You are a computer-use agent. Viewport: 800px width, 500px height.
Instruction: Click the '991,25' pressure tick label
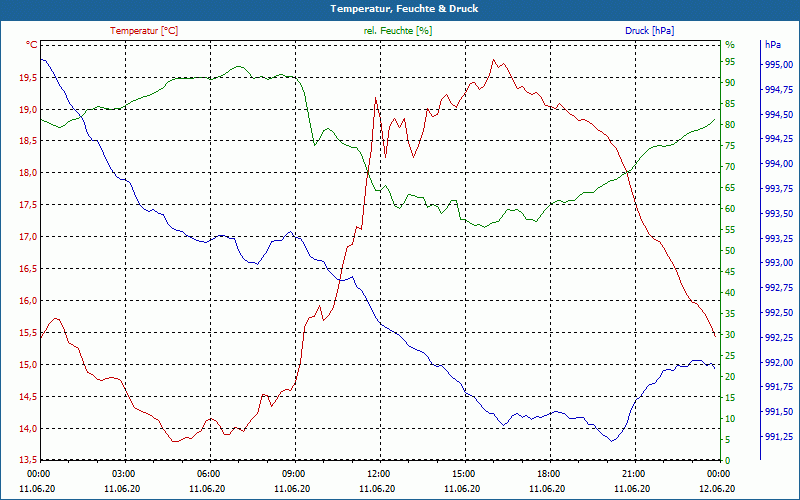(779, 437)
